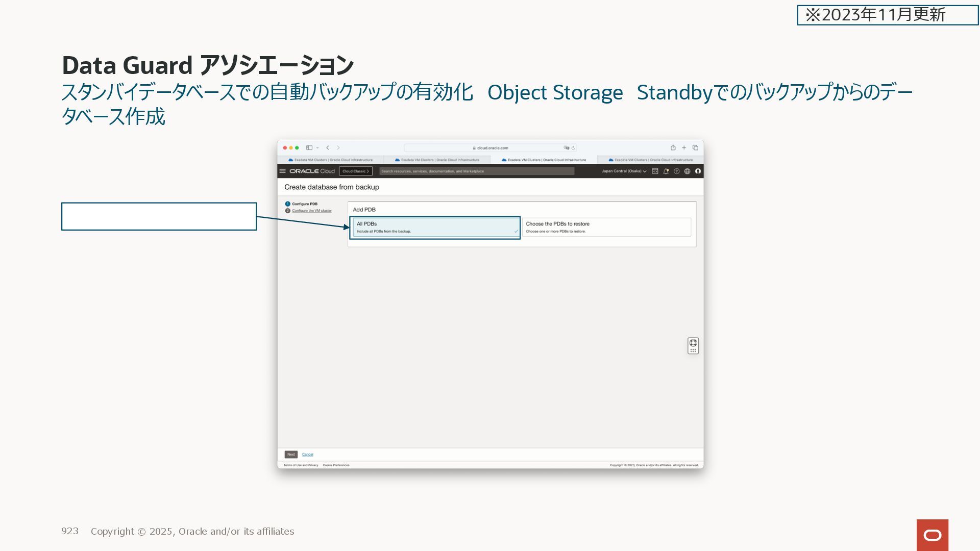Click the Next button
Viewport: 980px width, 551px height.
(291, 454)
